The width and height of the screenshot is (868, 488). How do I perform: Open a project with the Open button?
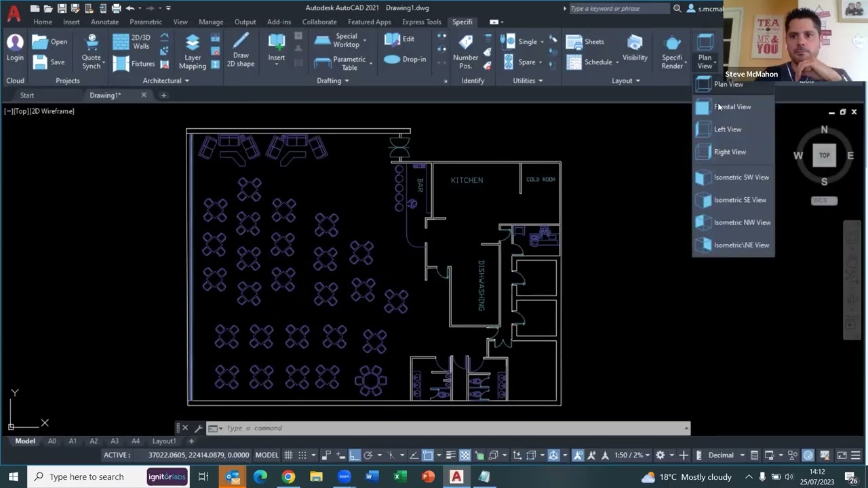click(x=50, y=42)
